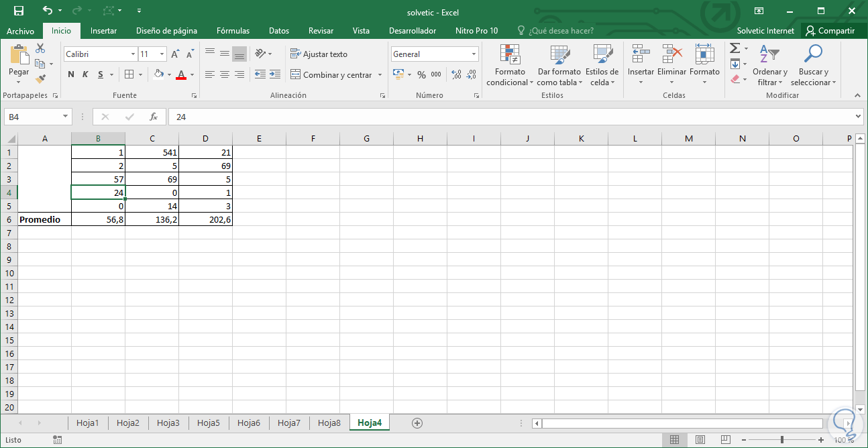This screenshot has width=868, height=448.
Task: Open the Hoja1 sheet tab
Action: [88, 423]
